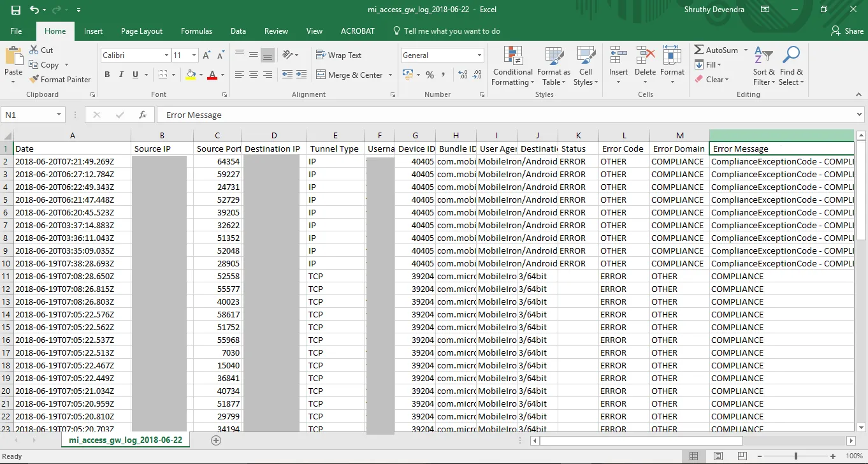
Task: Toggle Bottom Align vertical alignment
Action: point(268,55)
